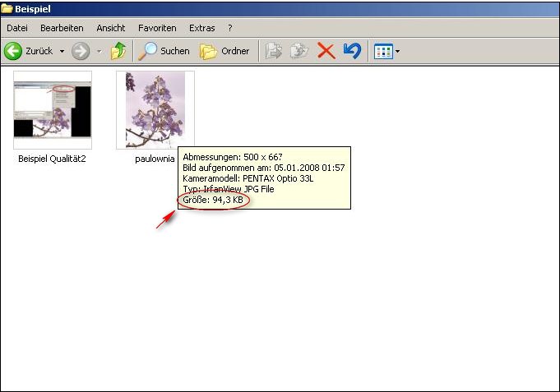
Task: Expand the Zurück history dropdown arrow
Action: point(62,51)
